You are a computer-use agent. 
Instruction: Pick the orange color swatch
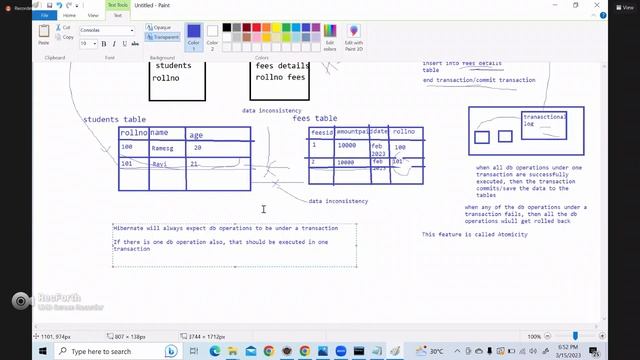click(266, 27)
